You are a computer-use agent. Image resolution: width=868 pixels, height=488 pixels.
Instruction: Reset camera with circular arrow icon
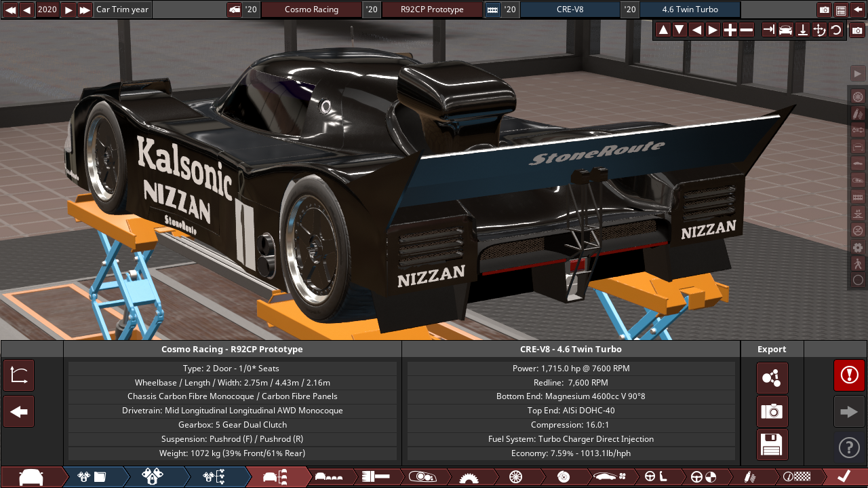(x=835, y=30)
